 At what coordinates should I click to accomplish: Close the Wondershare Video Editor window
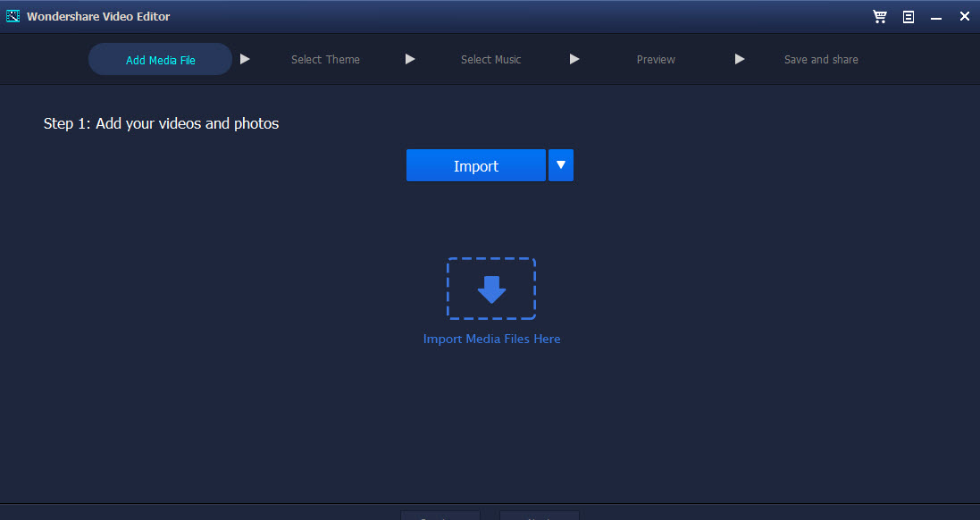(x=965, y=17)
